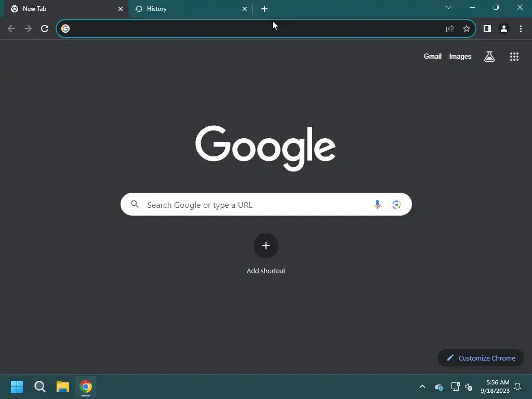Restore down the Chrome window
The width and height of the screenshot is (532, 399).
point(496,7)
